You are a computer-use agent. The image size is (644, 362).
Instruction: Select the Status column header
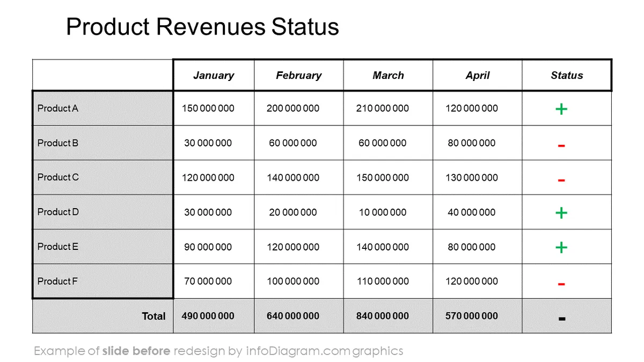[567, 76]
